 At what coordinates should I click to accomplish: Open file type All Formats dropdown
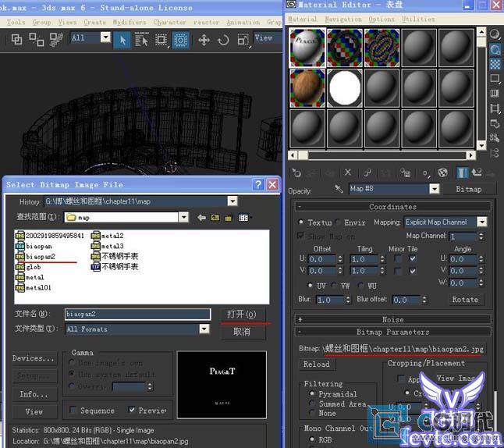pos(204,329)
